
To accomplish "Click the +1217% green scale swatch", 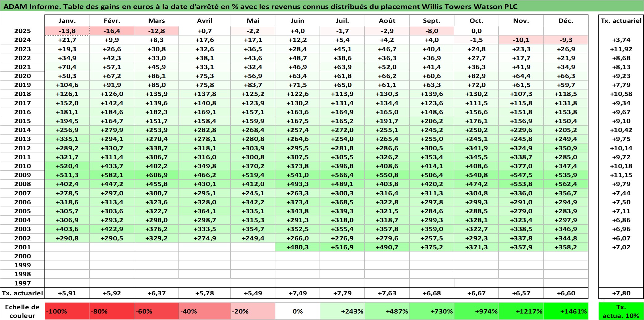I will click(x=521, y=311).
